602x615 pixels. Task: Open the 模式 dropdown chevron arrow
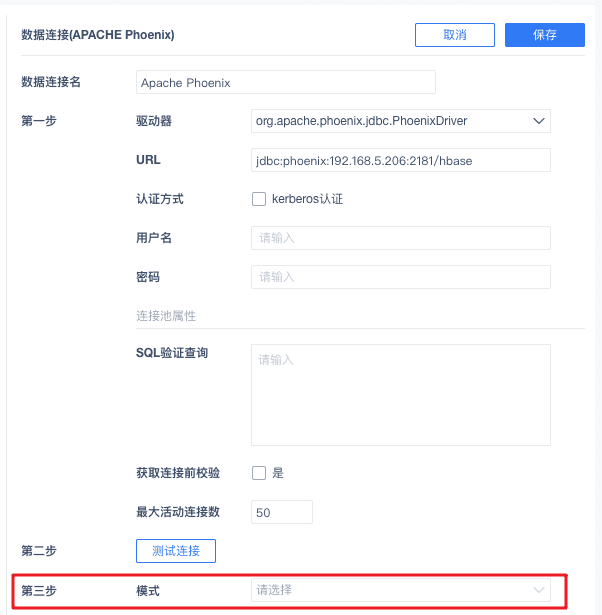[x=539, y=590]
